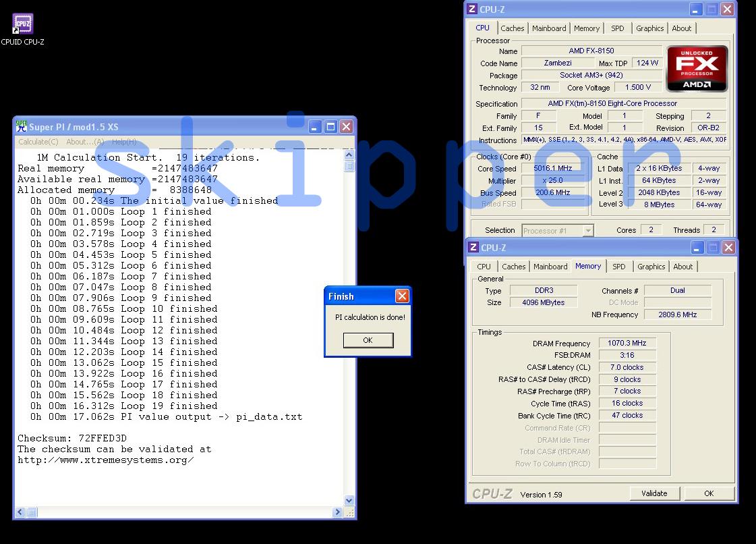The image size is (756, 544).
Task: Click Package value Socket AM3+ (942)
Action: [591, 76]
